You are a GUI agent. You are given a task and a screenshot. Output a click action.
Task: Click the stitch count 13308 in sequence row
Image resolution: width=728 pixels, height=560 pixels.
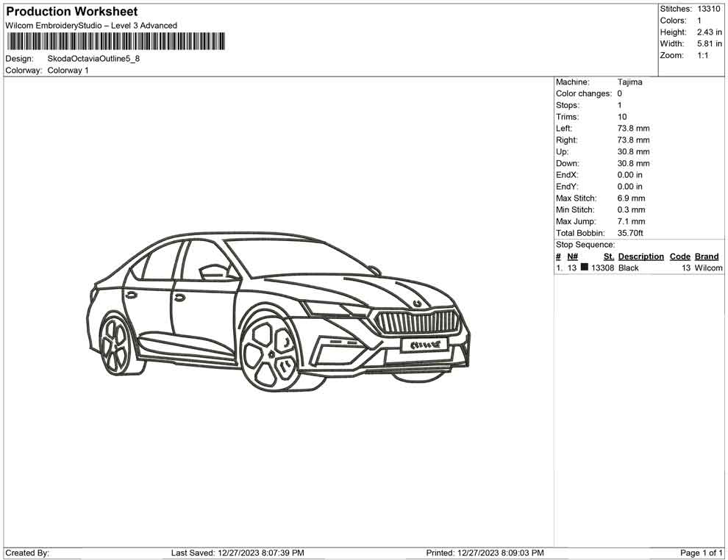click(x=603, y=268)
